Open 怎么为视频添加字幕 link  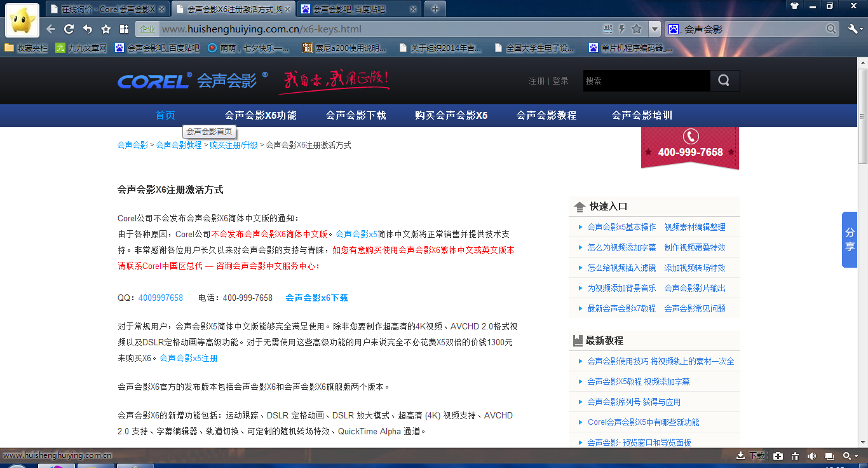click(x=621, y=247)
